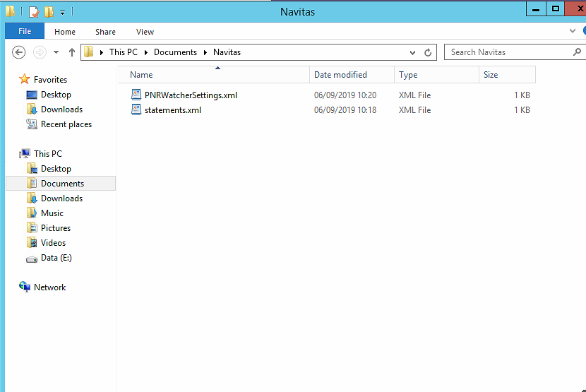586x392 pixels.
Task: Click the Pictures folder icon
Action: coord(32,227)
